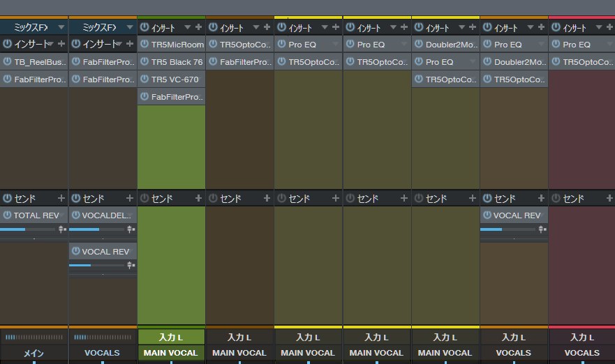
Task: Click the TOTAL REV send pre/post fader icon
Action: [62, 229]
